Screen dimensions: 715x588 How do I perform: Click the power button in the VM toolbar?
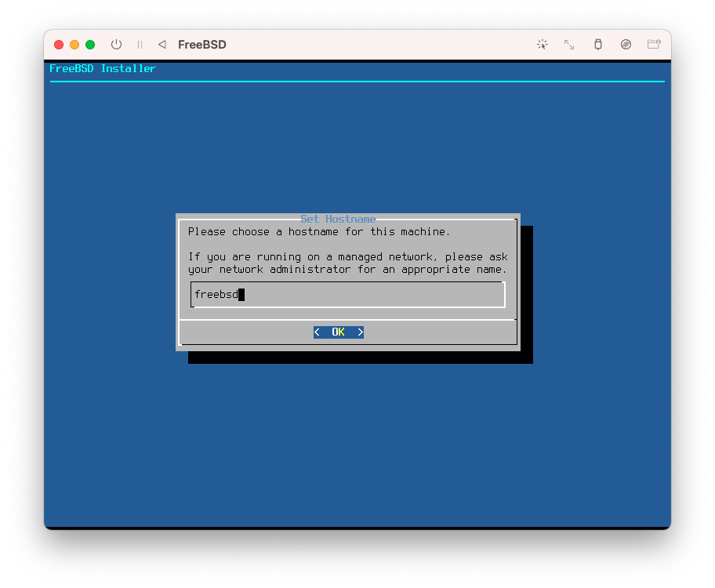[x=116, y=44]
